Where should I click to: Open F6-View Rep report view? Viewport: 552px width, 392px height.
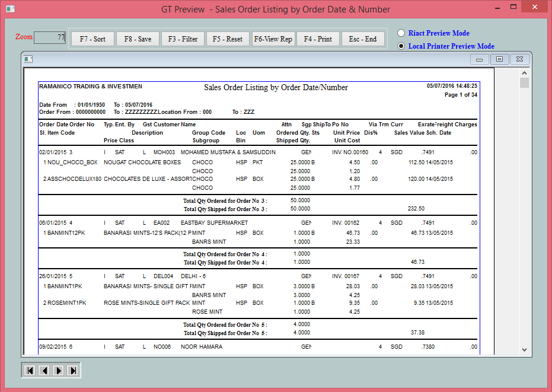(x=273, y=39)
